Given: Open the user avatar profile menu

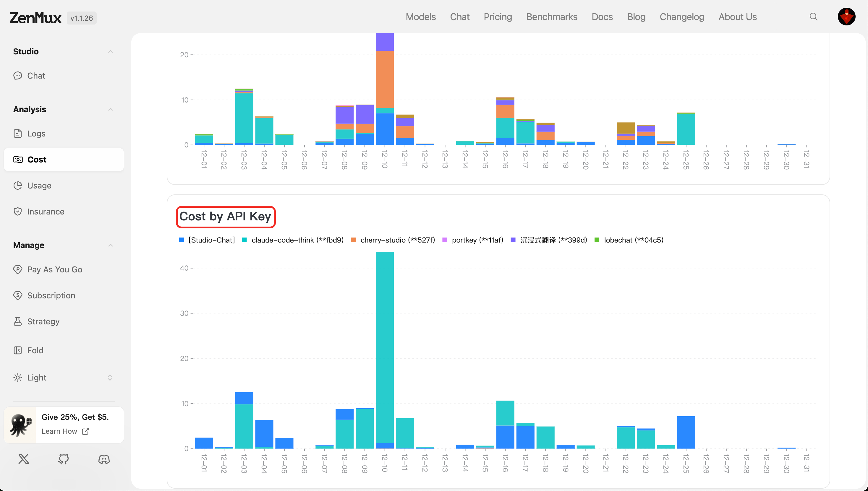Looking at the screenshot, I should tap(846, 17).
